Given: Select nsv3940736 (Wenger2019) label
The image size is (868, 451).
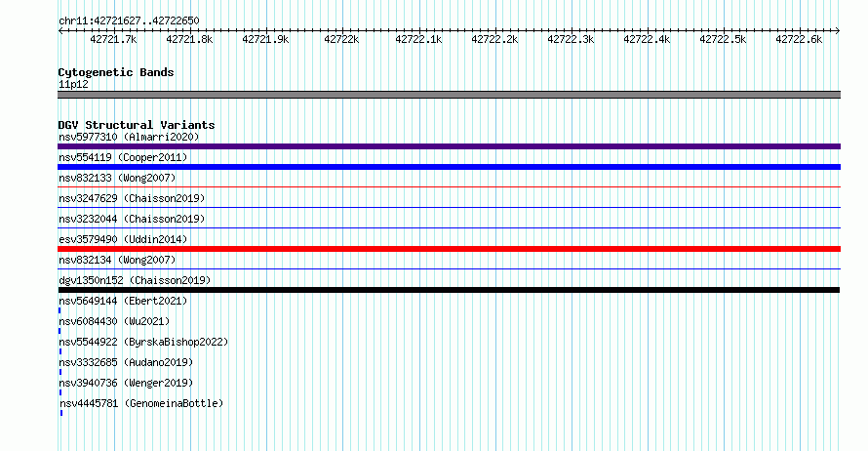Looking at the screenshot, I should click(126, 383).
